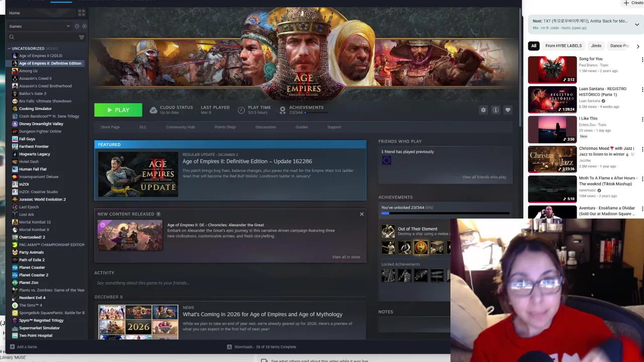Screen dimensions: 644x362
Task: Click the Resident Evil 4 game icon
Action: click(15, 298)
